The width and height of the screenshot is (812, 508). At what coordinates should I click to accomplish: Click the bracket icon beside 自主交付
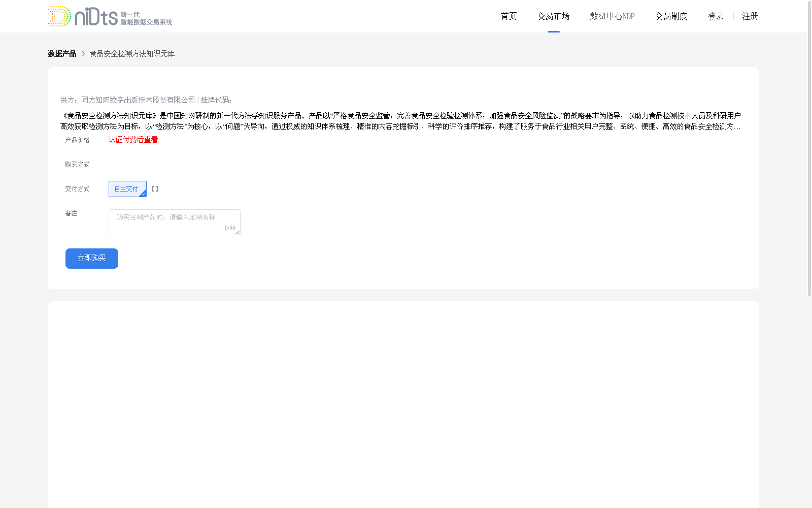click(x=154, y=188)
